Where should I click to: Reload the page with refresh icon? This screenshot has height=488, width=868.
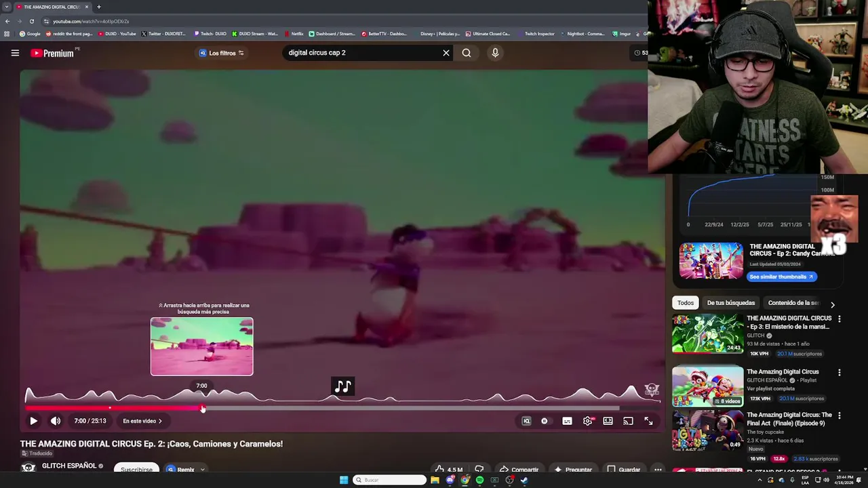31,21
